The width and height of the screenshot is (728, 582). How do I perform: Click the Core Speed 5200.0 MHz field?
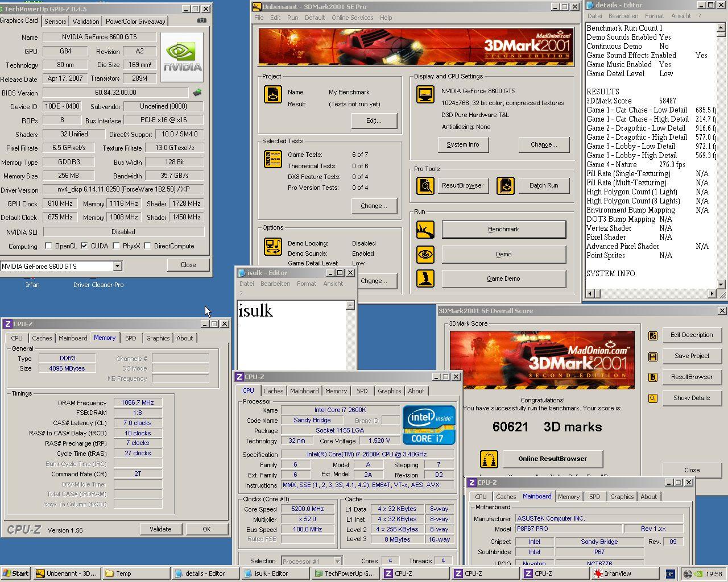pyautogui.click(x=308, y=509)
